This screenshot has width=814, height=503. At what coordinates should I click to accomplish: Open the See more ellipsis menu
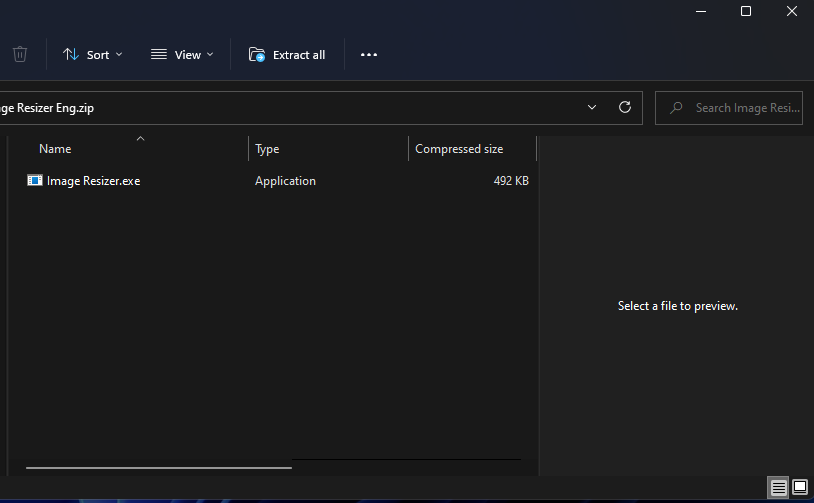tap(369, 55)
